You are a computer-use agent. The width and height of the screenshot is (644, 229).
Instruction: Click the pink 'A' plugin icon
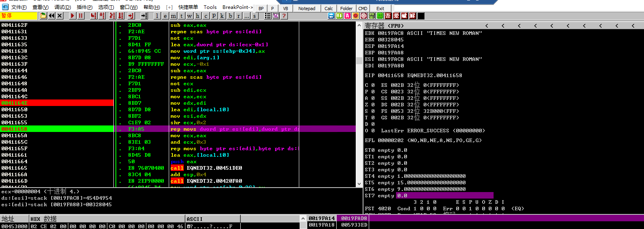[x=347, y=16]
